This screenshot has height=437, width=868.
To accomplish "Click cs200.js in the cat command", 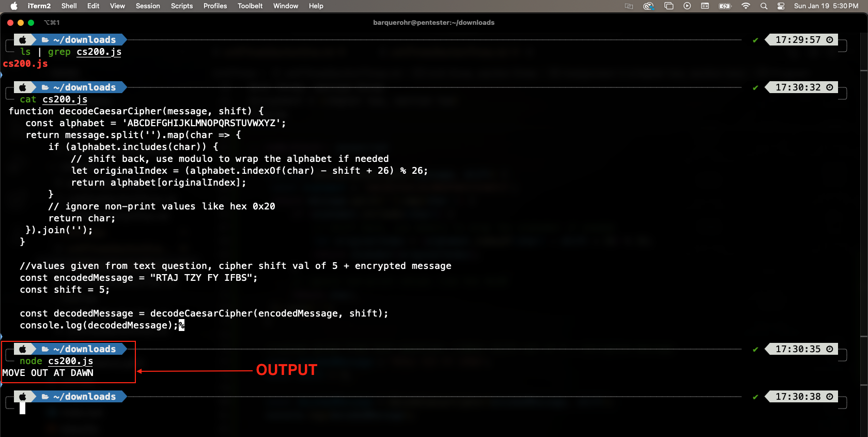I will [65, 99].
